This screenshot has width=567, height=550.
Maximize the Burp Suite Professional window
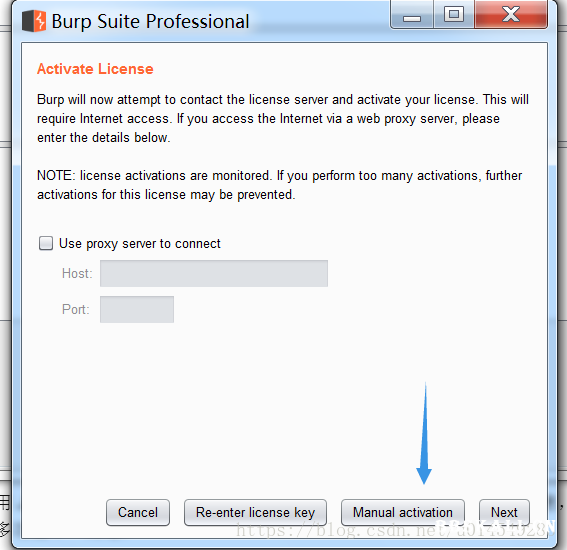pyautogui.click(x=454, y=14)
